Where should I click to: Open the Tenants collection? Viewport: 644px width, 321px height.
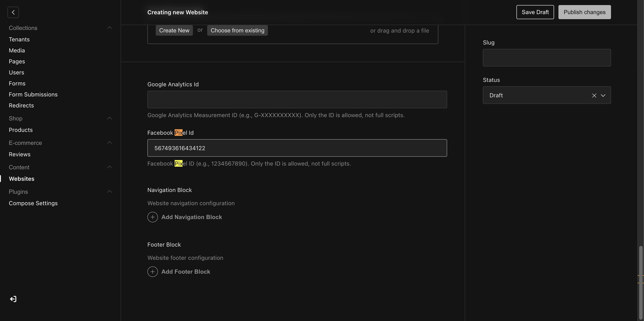click(x=19, y=40)
